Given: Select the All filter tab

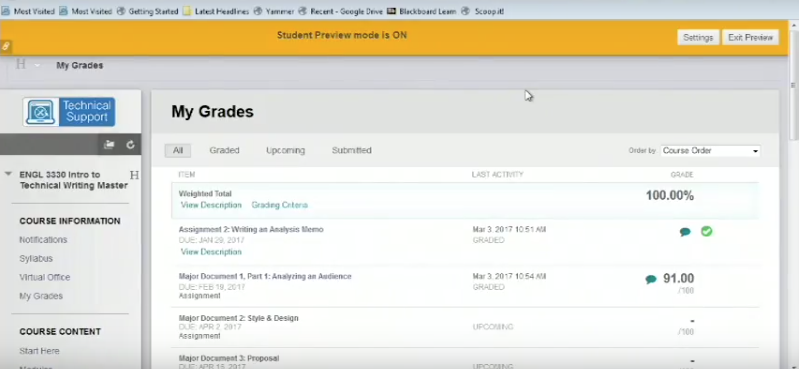Looking at the screenshot, I should tap(178, 150).
